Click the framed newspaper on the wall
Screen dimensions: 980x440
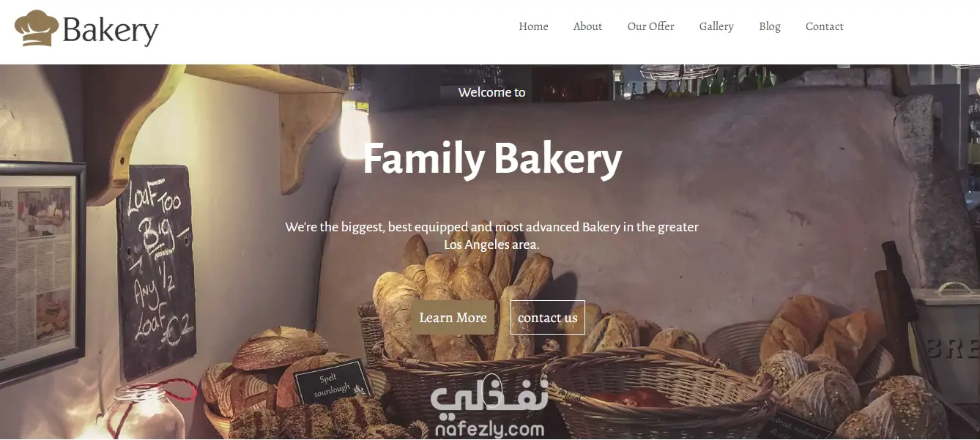(39, 272)
